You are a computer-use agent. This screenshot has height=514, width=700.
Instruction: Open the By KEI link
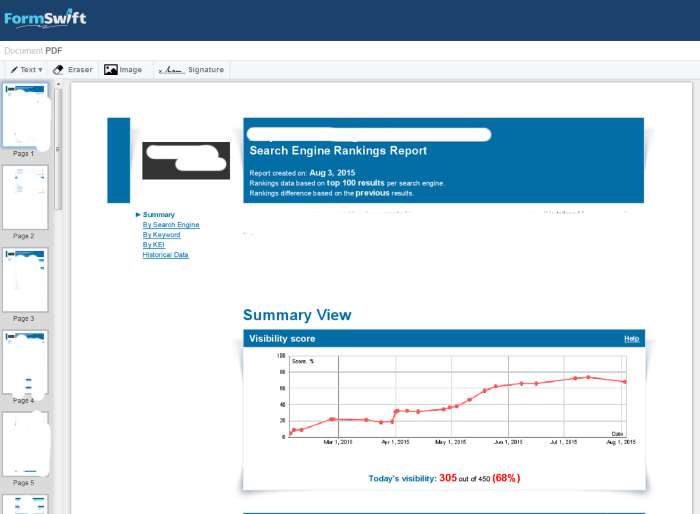154,245
